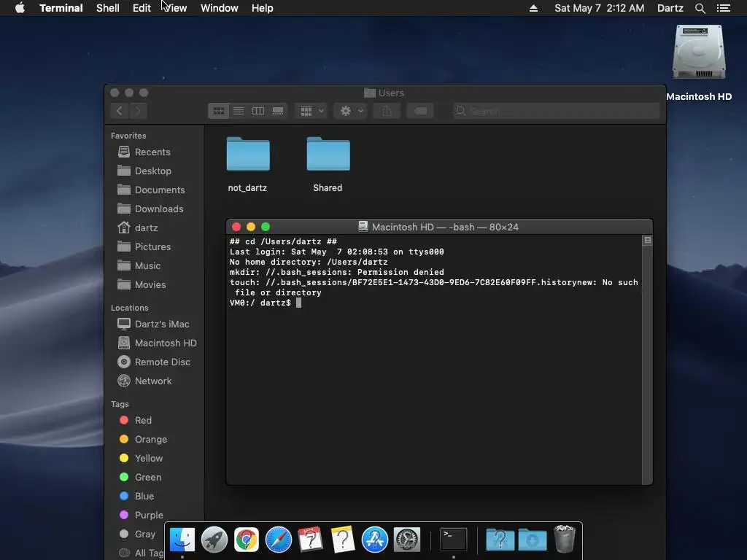The image size is (747, 560).
Task: Select Macintosh HD under Locations
Action: coord(166,343)
